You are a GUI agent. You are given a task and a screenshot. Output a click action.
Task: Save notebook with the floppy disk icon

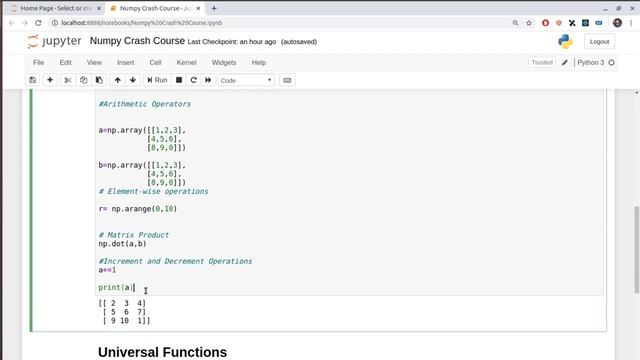(x=33, y=80)
